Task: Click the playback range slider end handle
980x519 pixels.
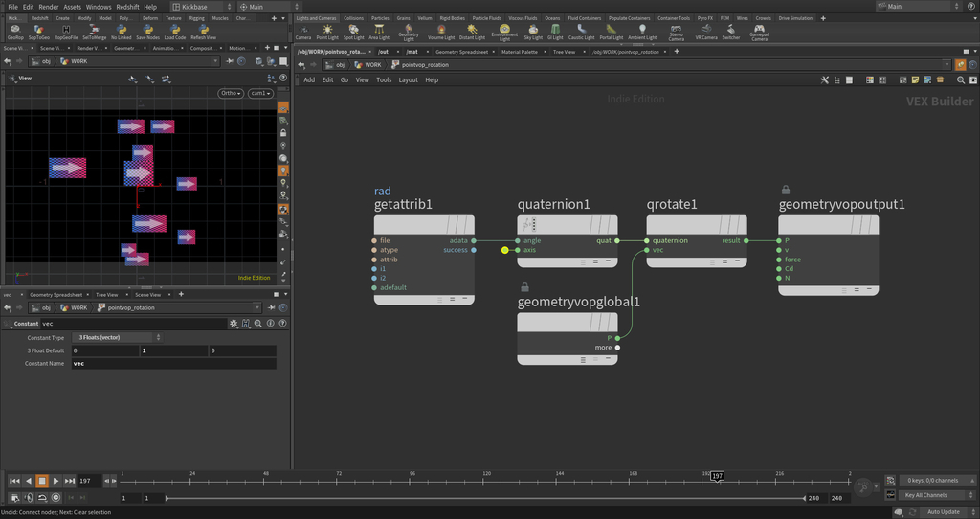Action: click(x=804, y=498)
